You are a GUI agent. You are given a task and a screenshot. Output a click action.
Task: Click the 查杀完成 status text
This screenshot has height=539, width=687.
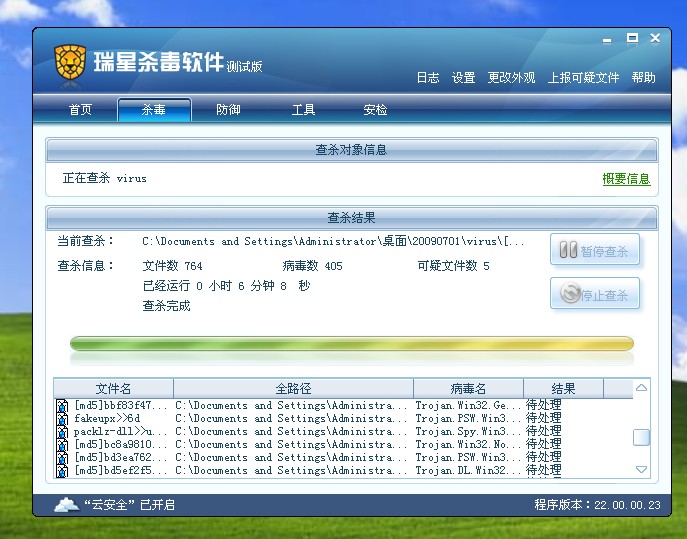[x=166, y=306]
